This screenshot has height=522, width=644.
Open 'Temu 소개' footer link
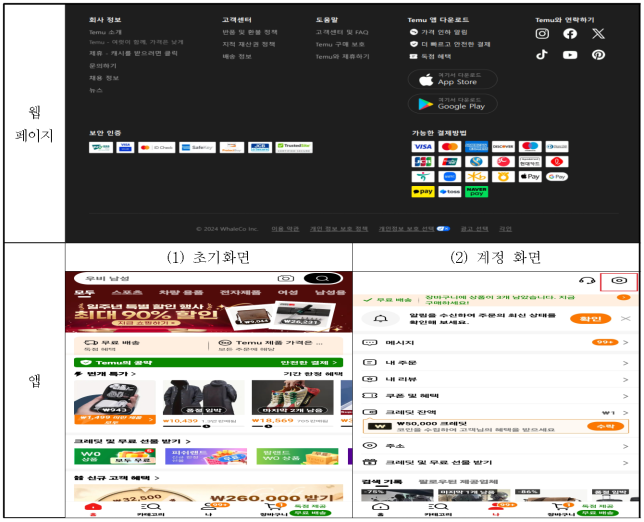point(106,32)
